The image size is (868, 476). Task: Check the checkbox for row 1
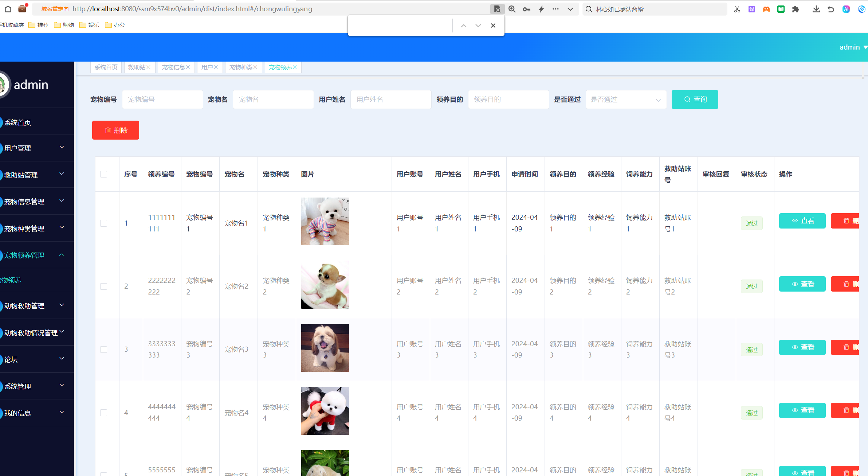pyautogui.click(x=104, y=223)
